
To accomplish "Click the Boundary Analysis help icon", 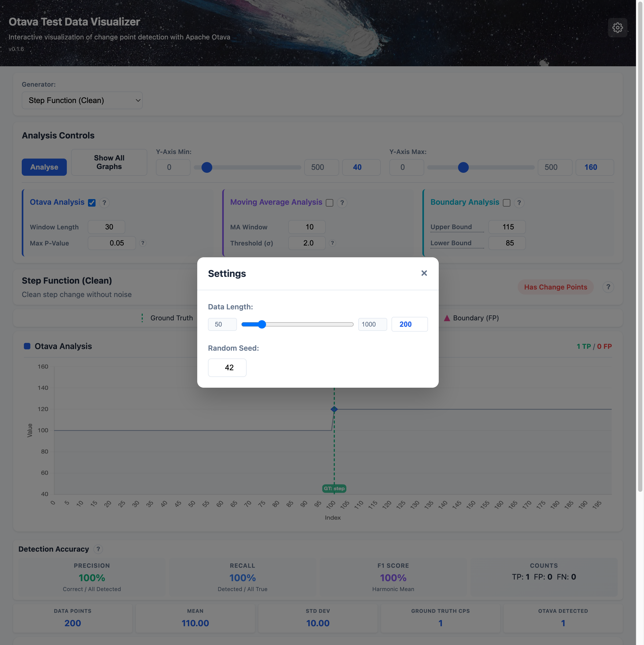I will point(519,203).
